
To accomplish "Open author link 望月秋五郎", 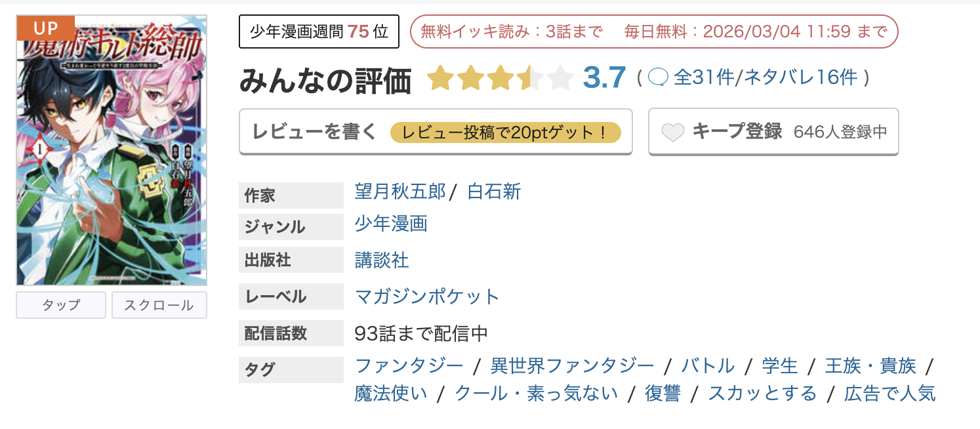I will coord(399,192).
